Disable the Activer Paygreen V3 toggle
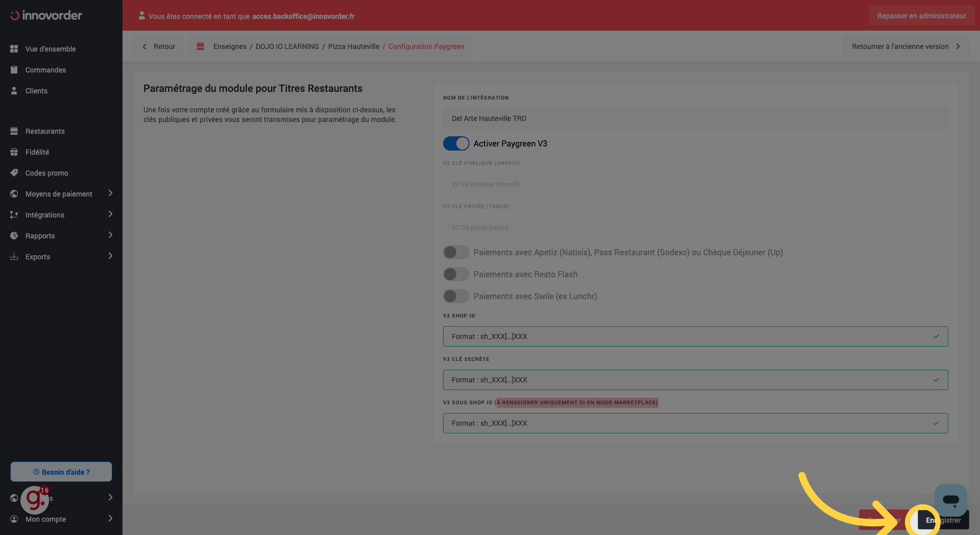Viewport: 980px width, 535px height. click(456, 143)
